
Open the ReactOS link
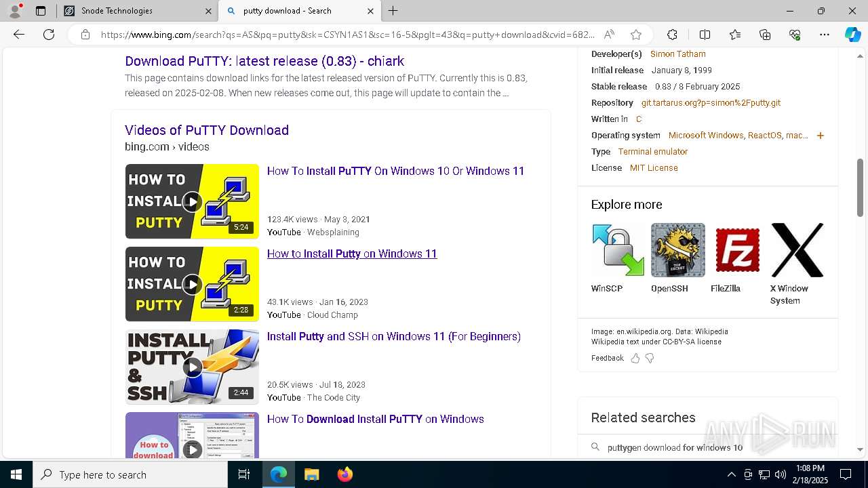point(764,136)
